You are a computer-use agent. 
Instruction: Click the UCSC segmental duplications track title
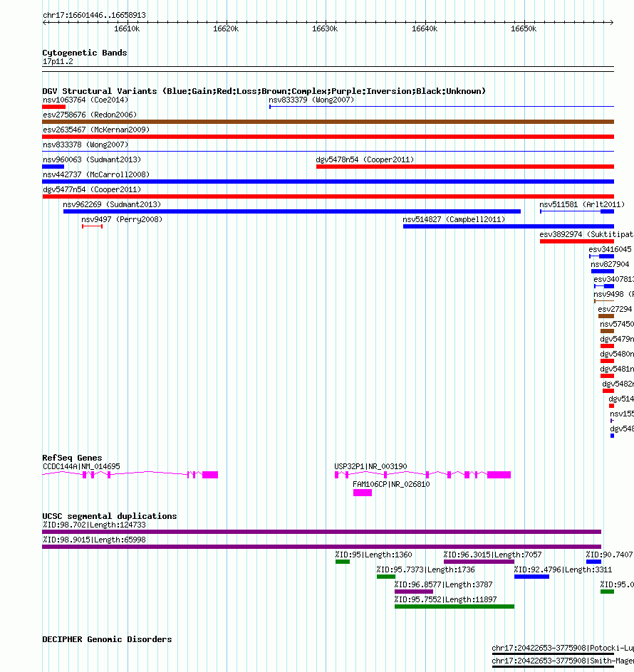tap(110, 516)
